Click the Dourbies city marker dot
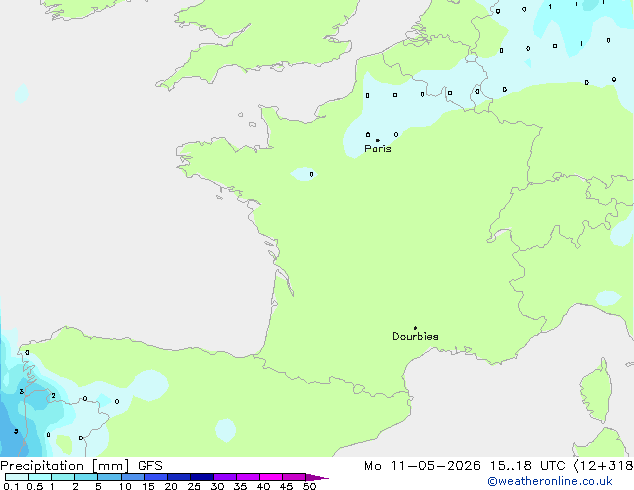634x490 pixels. 415,328
